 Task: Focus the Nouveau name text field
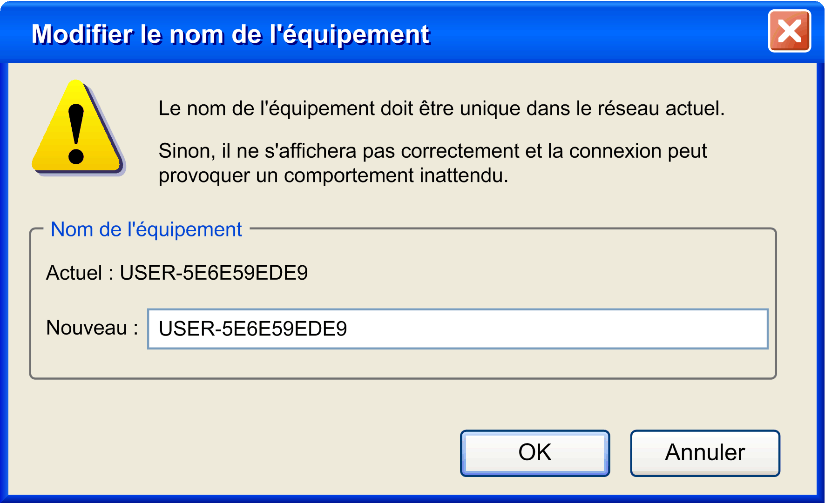click(457, 329)
